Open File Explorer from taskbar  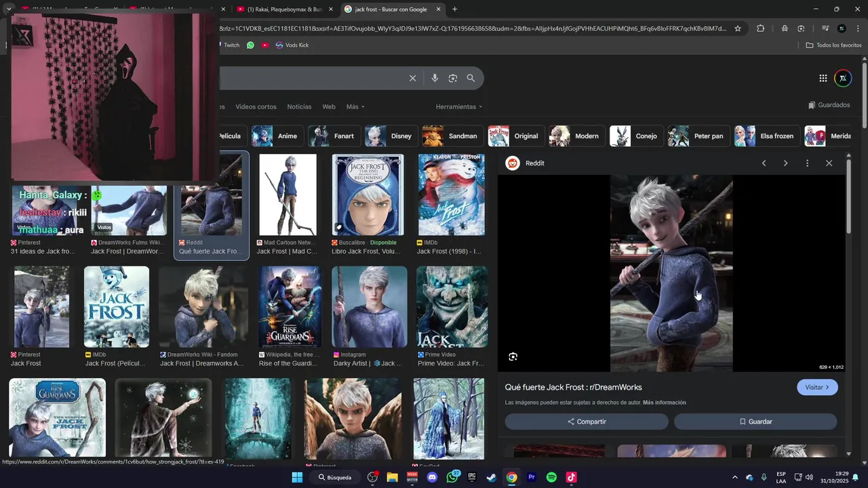(x=392, y=477)
